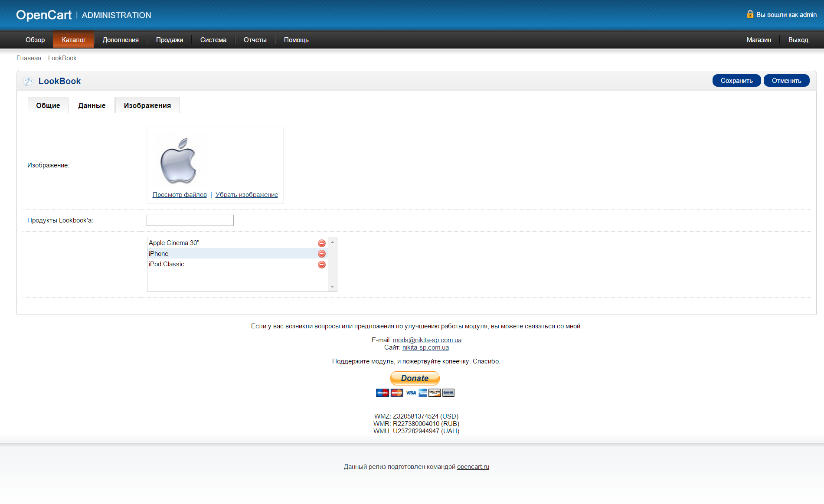Click the Apple logo thumbnail image
Viewport: 824px width, 504px height.
[x=179, y=160]
